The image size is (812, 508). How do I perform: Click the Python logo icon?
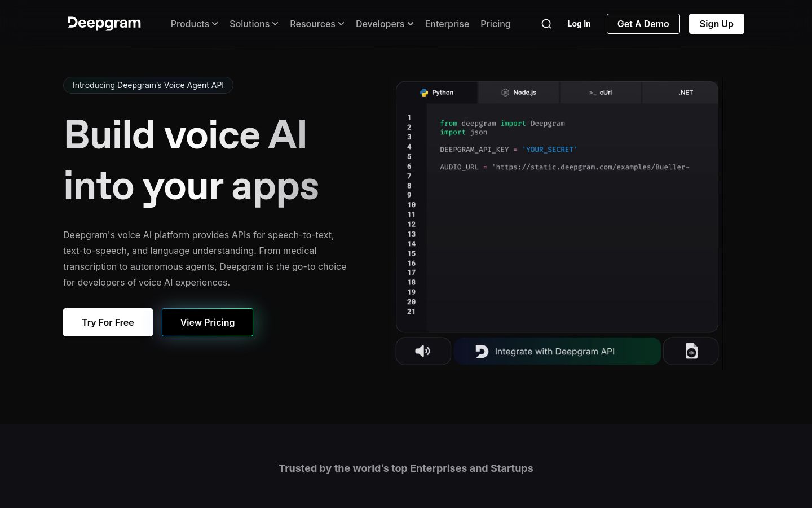pyautogui.click(x=424, y=93)
